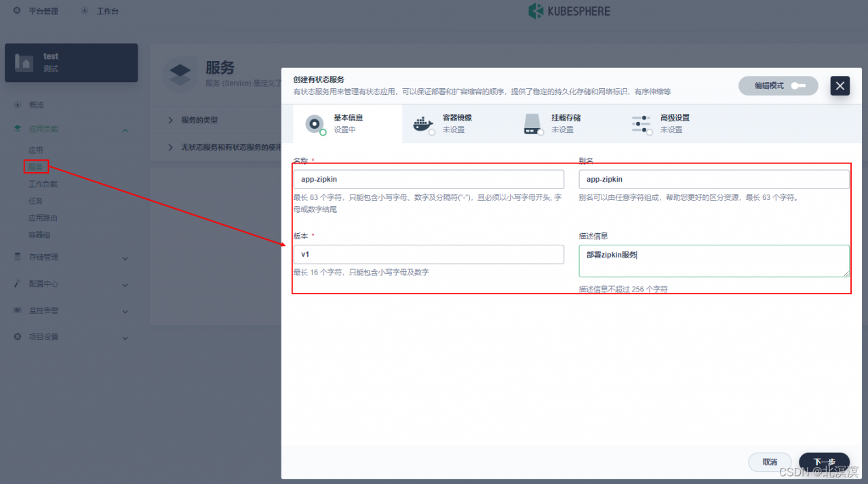Viewport: 868px width, 484px height.
Task: Click the cancel button
Action: [770, 462]
